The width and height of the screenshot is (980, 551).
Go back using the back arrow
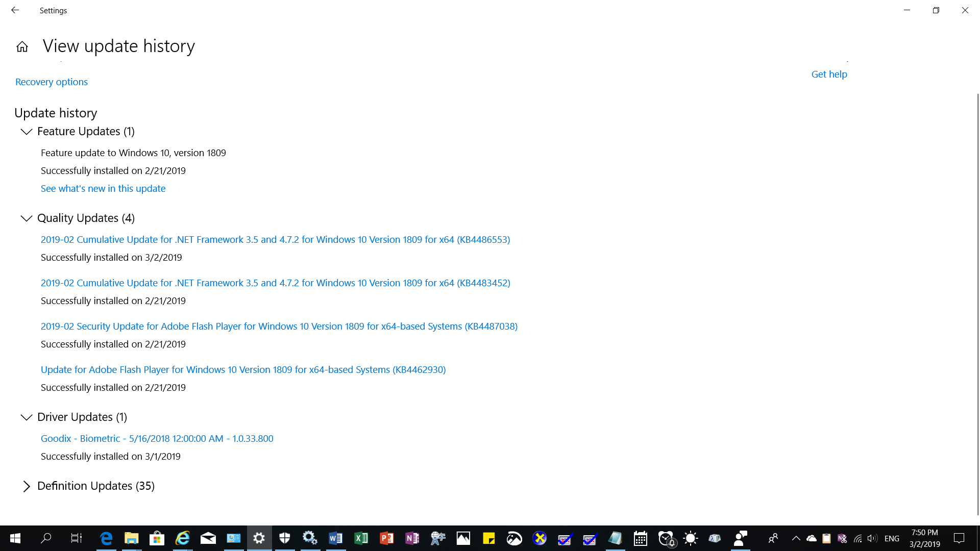(x=15, y=10)
